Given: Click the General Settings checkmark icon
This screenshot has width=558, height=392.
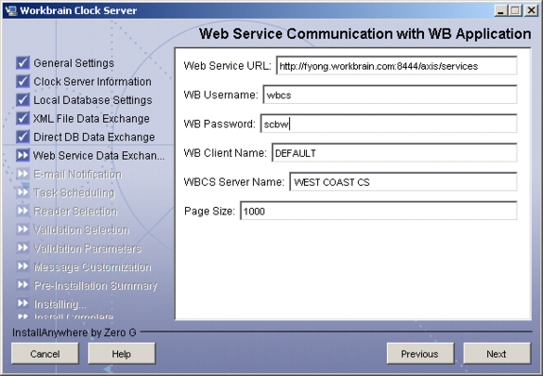Looking at the screenshot, I should pyautogui.click(x=23, y=62).
